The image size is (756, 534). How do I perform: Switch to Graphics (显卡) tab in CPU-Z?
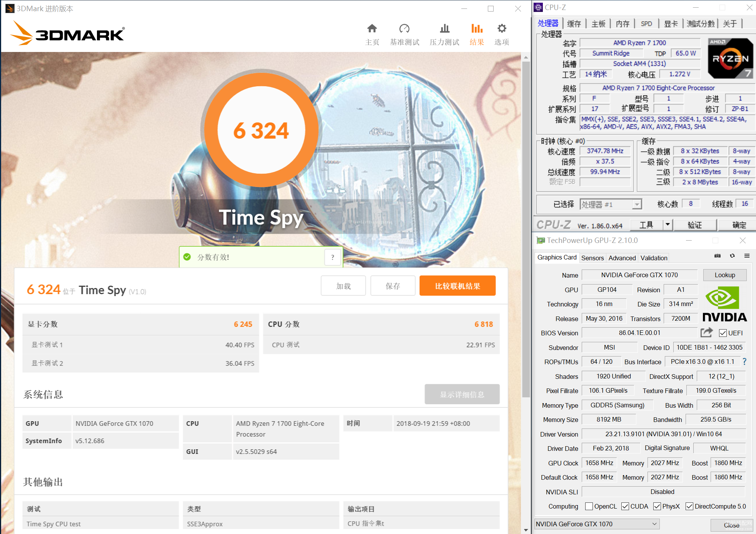coord(671,23)
